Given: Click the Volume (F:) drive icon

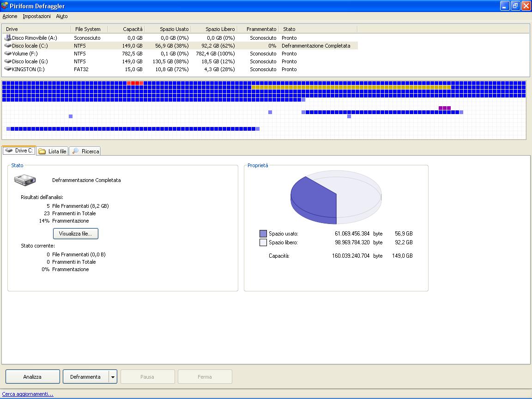Looking at the screenshot, I should coord(7,53).
